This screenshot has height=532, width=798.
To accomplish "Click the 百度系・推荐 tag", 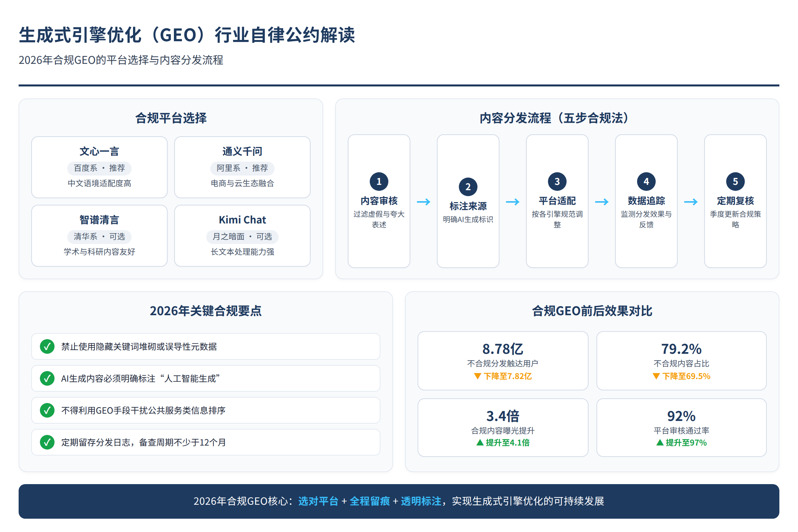I will tap(99, 168).
